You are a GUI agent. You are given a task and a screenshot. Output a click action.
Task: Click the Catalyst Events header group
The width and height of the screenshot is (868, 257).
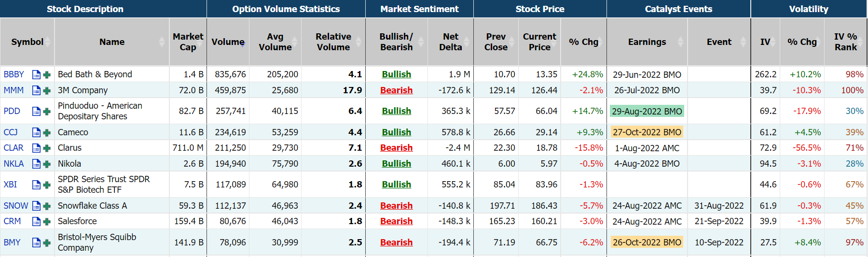(x=678, y=9)
